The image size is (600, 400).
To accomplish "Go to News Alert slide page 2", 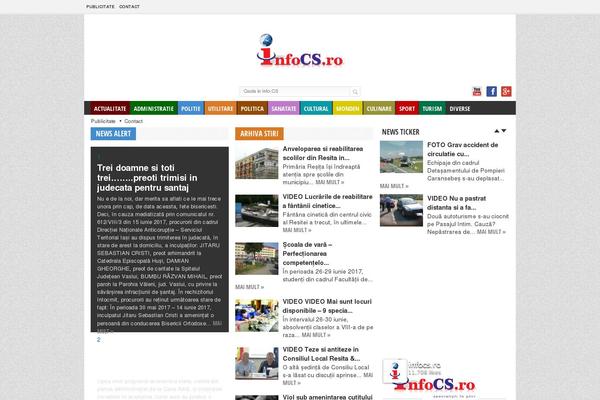I will pos(99,340).
